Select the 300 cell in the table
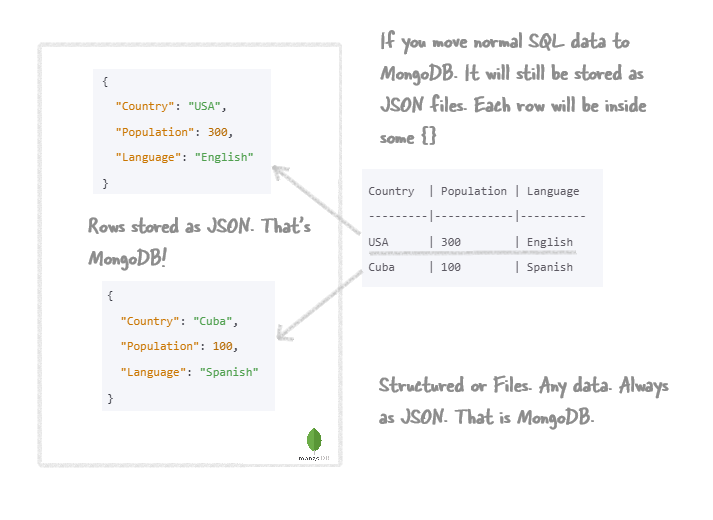This screenshot has height=520, width=713. 451,242
